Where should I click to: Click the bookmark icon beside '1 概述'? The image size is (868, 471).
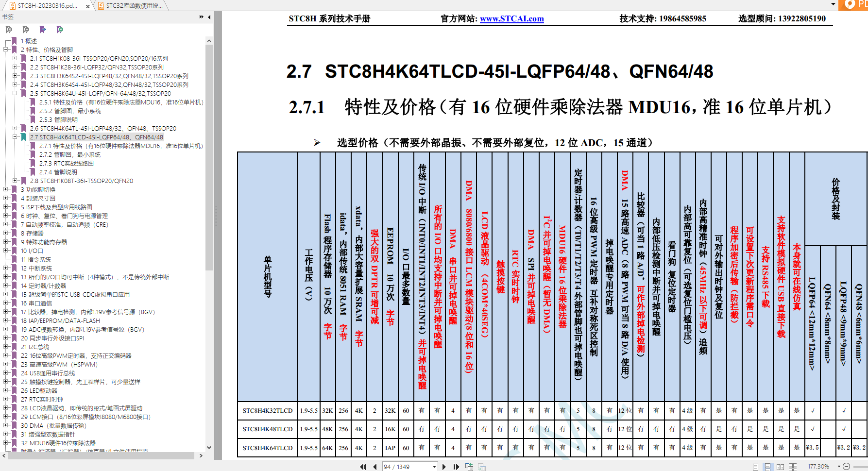[15, 41]
